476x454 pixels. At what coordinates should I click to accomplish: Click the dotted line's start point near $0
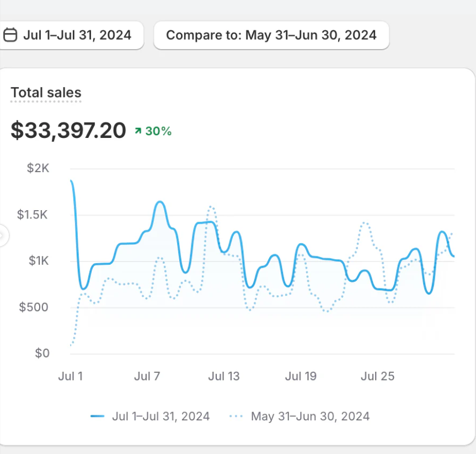coord(71,346)
